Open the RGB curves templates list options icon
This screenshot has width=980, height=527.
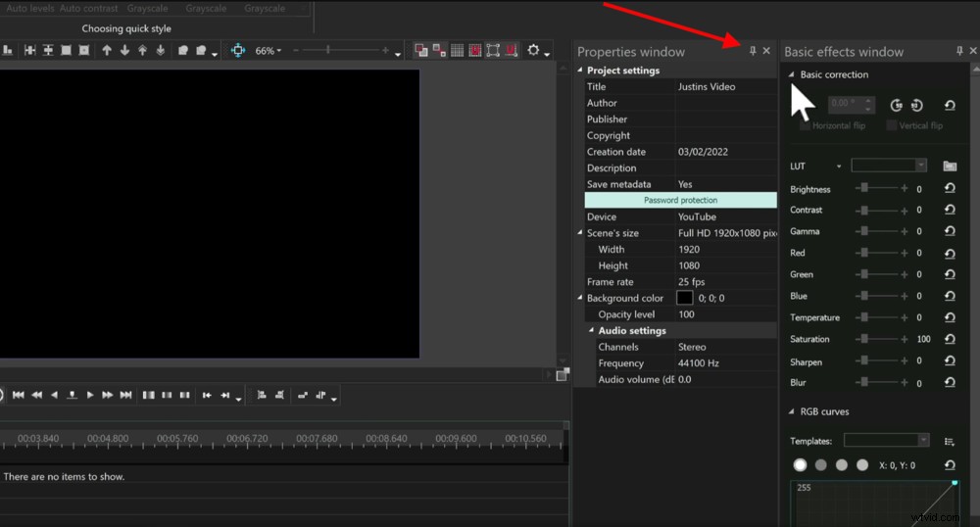(950, 441)
